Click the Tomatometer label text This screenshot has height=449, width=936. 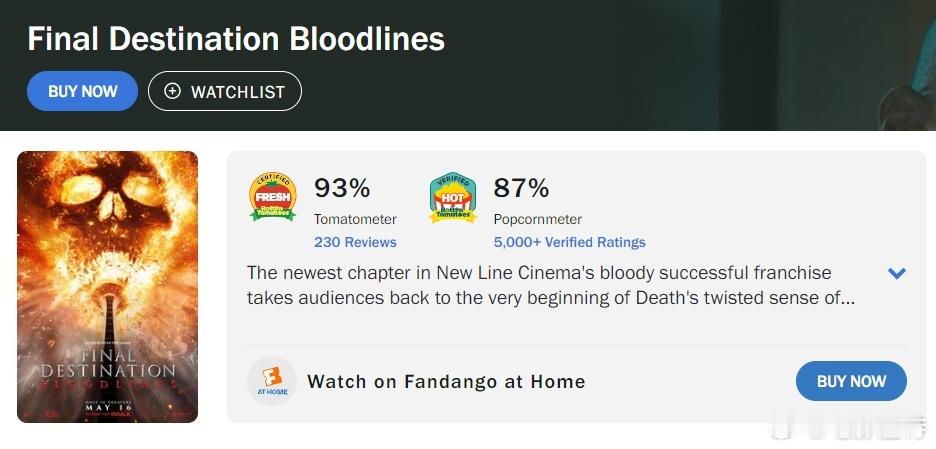click(355, 219)
